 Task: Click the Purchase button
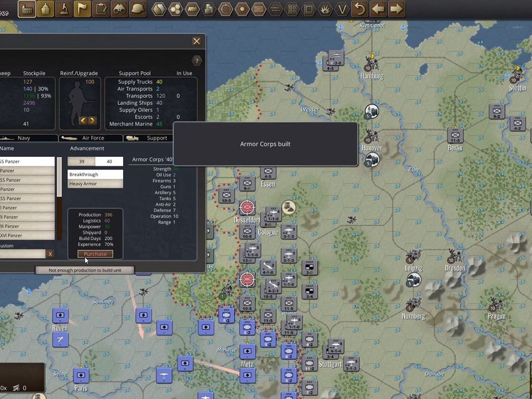coord(95,254)
